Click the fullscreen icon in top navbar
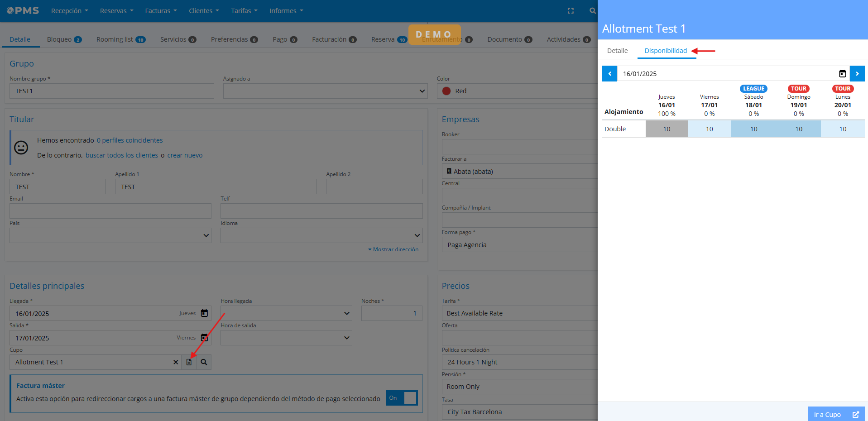 [x=571, y=11]
